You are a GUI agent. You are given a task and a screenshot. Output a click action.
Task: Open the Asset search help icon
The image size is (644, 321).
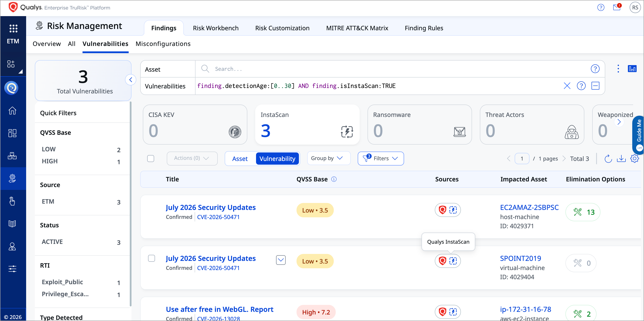pos(595,69)
